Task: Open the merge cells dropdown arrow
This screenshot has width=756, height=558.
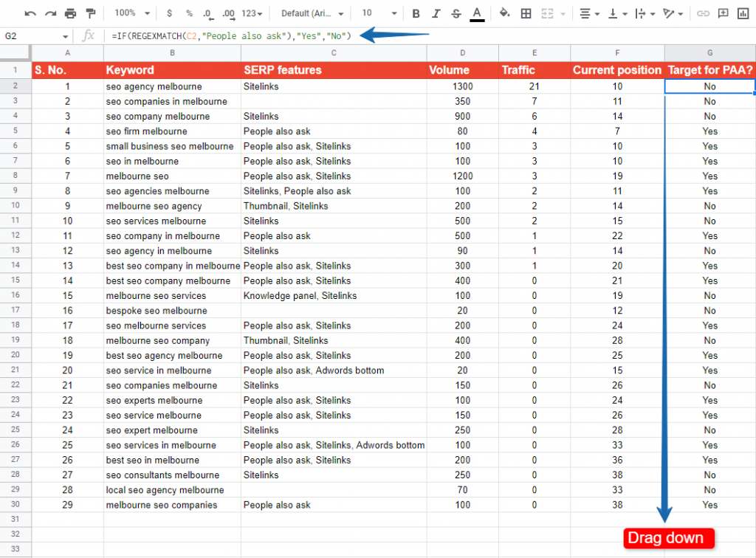Action: [563, 14]
